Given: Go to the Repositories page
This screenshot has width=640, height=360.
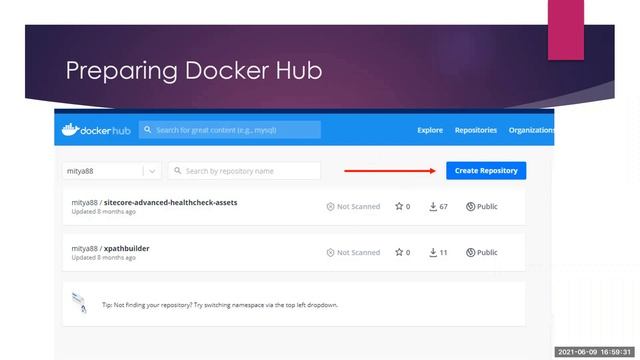Looking at the screenshot, I should pos(476,130).
